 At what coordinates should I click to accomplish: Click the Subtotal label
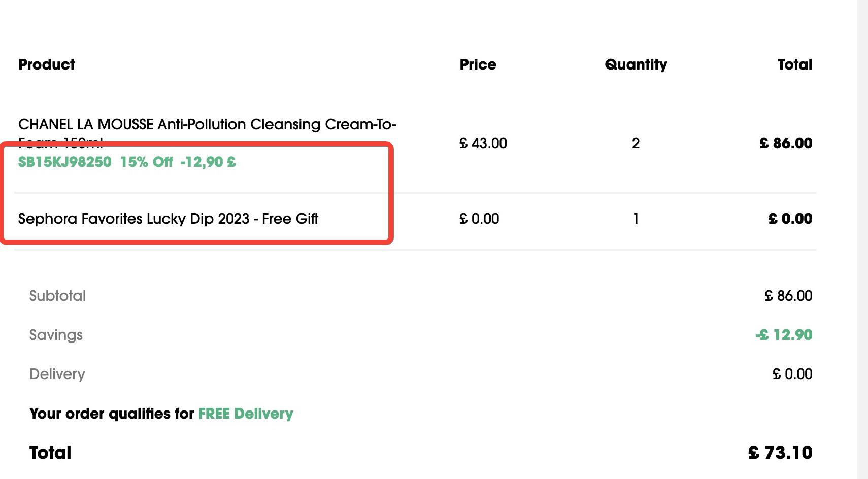click(57, 296)
